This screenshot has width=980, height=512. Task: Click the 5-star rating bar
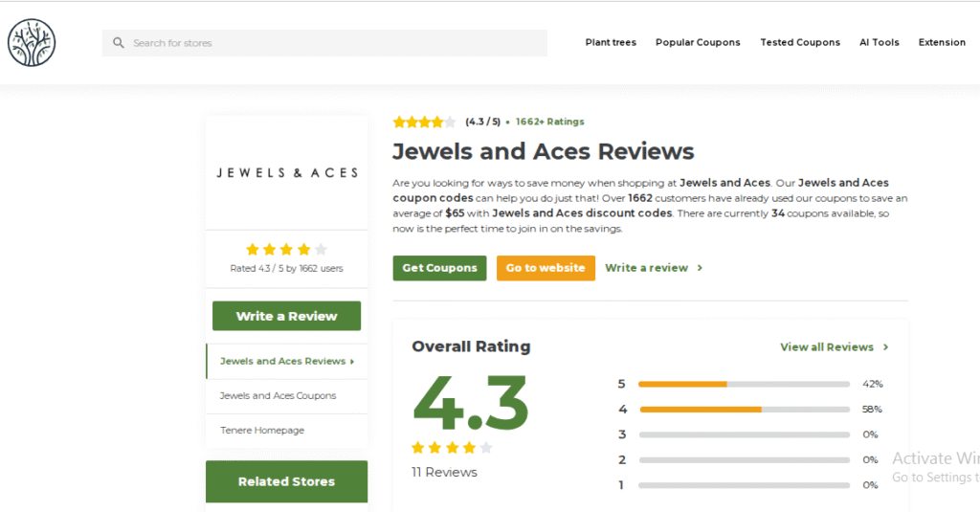point(744,384)
